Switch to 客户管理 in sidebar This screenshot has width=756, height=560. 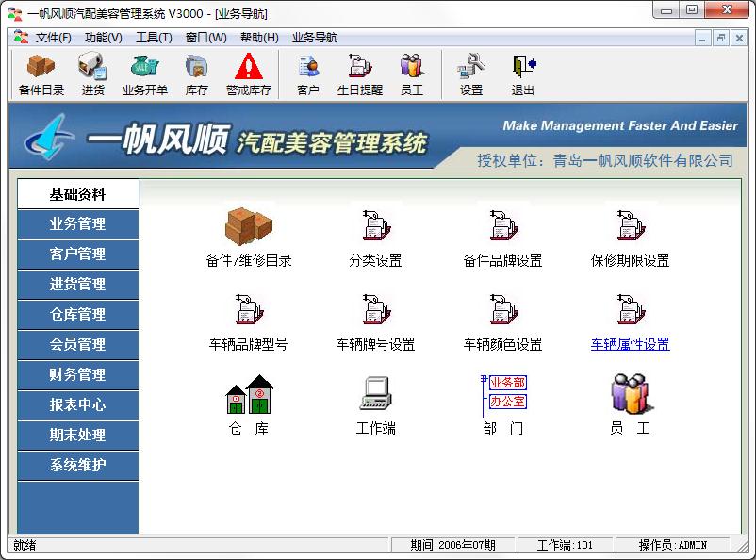(77, 255)
